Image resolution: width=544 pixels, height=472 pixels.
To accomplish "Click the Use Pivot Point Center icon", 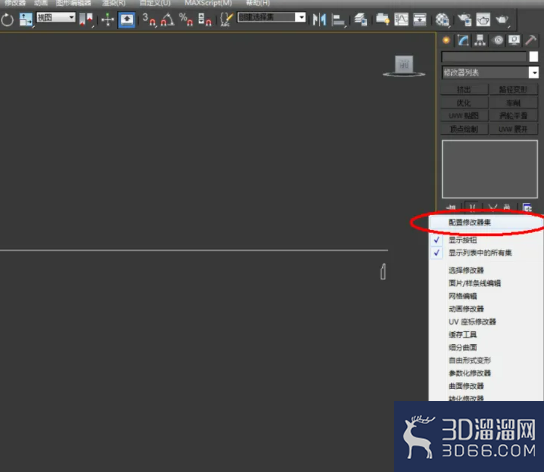I will [x=86, y=19].
